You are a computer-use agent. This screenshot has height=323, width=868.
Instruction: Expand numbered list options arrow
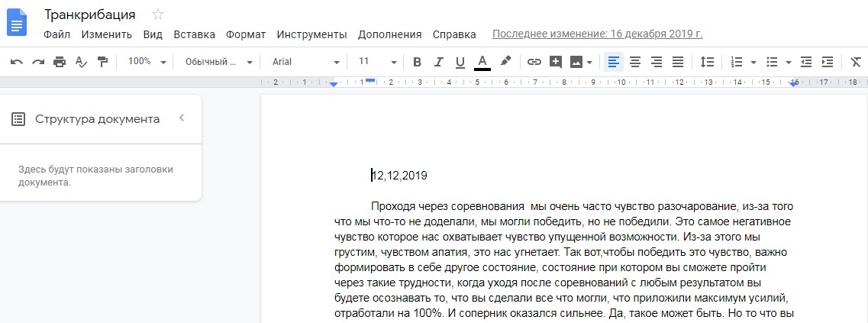(x=753, y=63)
